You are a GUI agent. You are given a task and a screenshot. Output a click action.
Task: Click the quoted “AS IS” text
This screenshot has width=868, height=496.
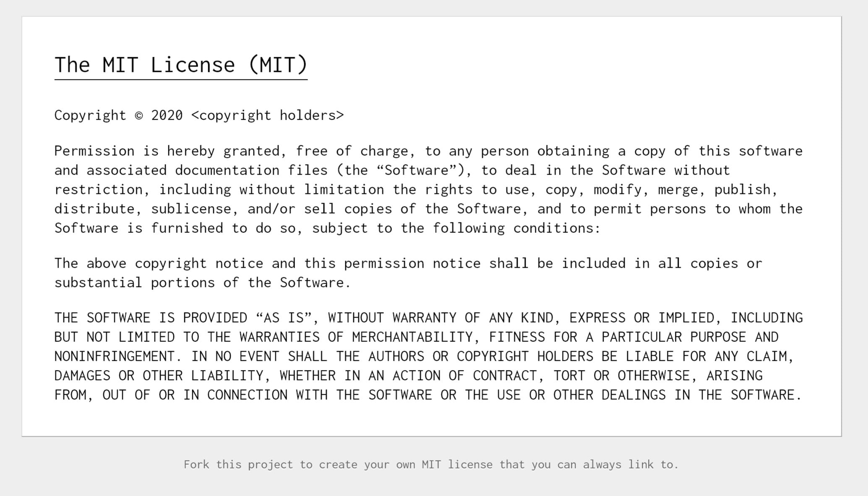pyautogui.click(x=284, y=318)
